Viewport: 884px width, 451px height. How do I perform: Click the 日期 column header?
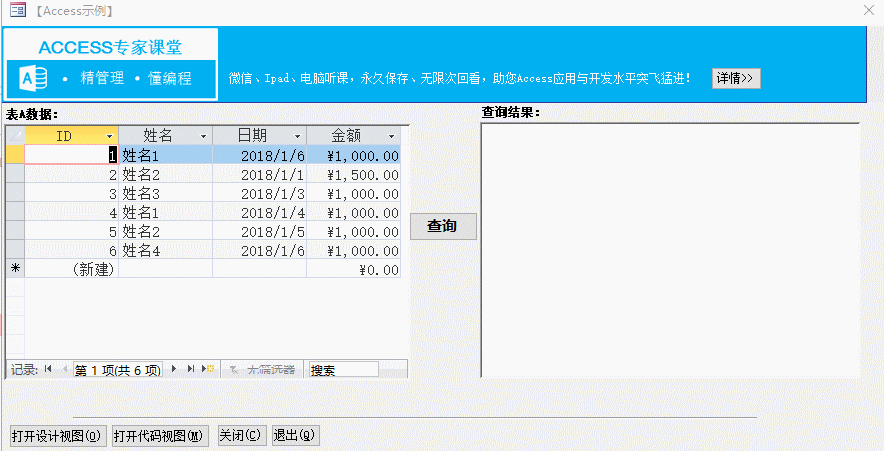pos(260,135)
